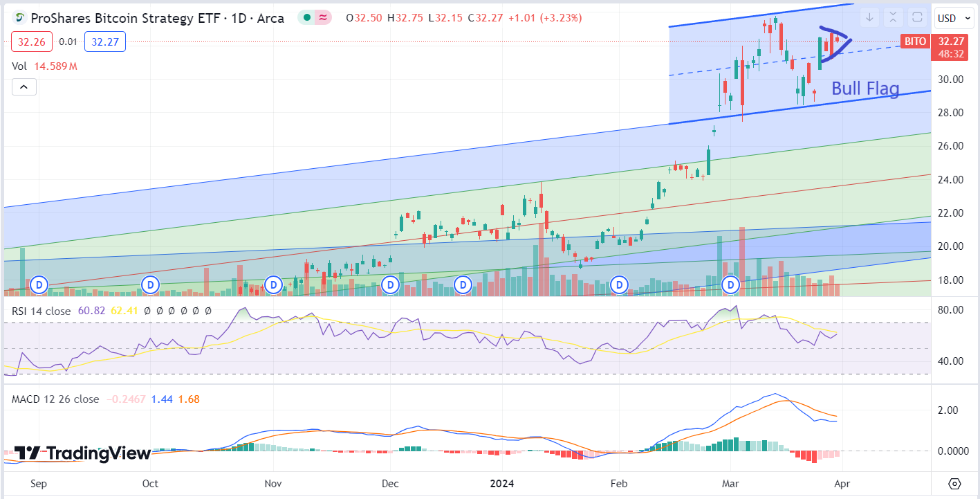Screen dimensions: 980x499
Task: Open the dividend marker at early March
Action: pos(731,284)
